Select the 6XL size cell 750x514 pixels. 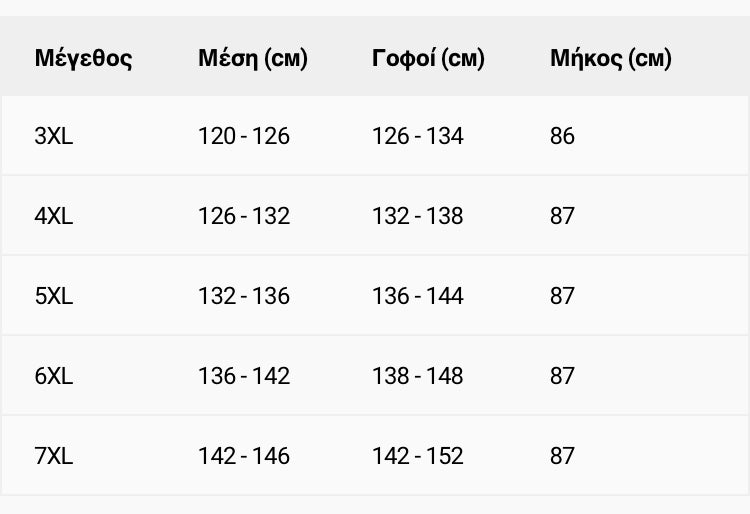54,375
